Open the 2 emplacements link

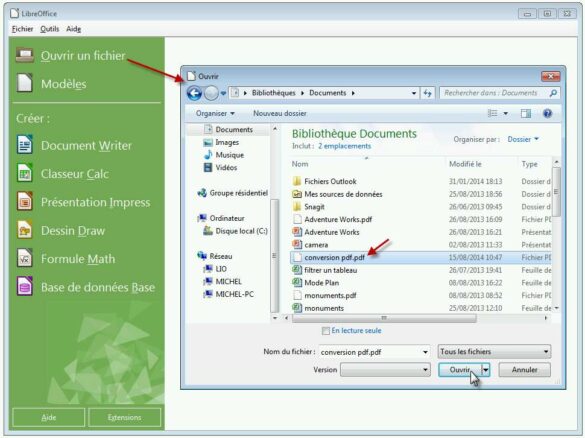coord(344,146)
